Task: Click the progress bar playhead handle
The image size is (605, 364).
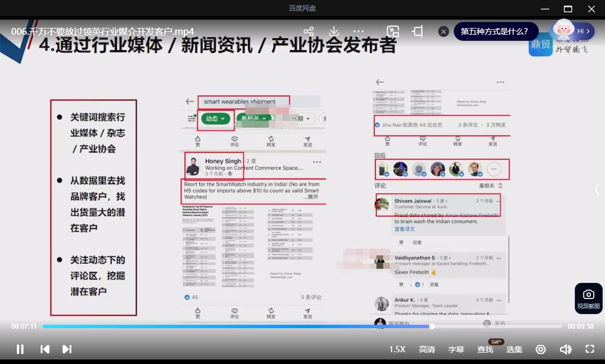Action: [x=432, y=326]
